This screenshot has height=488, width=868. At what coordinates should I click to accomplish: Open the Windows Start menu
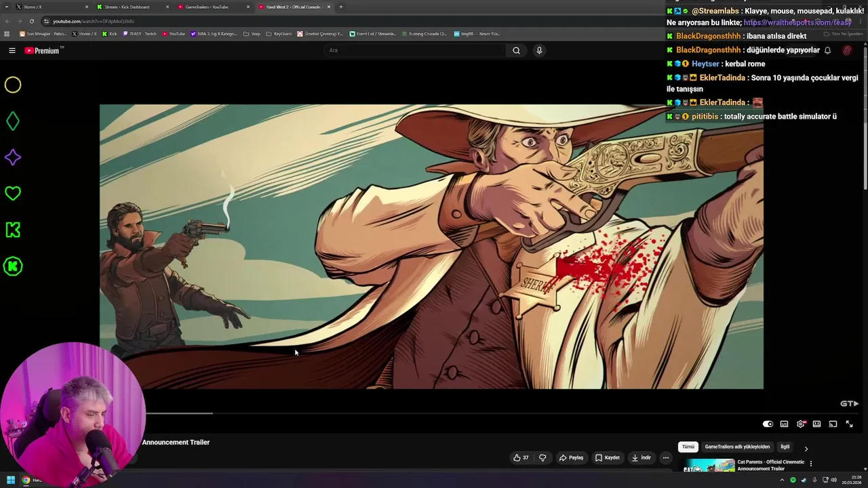coord(11,480)
